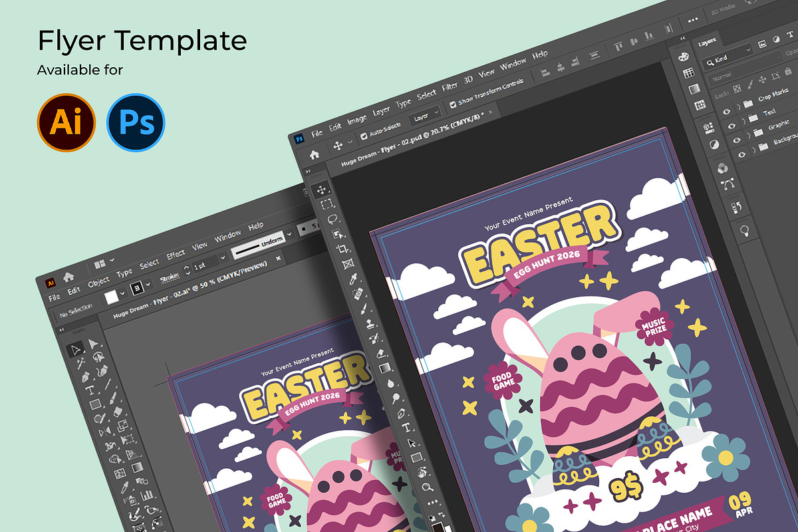Open the Photoshop Filter menu
This screenshot has height=532, width=798.
[x=450, y=86]
